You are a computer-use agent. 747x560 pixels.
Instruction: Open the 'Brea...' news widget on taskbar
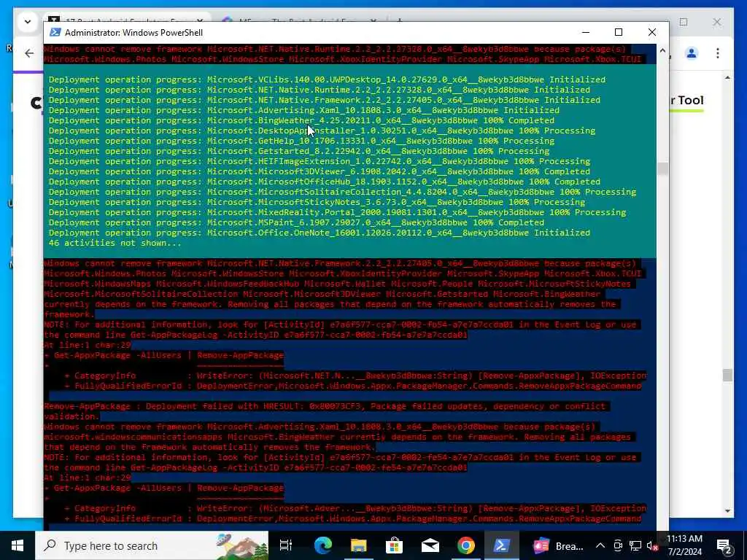pos(558,545)
